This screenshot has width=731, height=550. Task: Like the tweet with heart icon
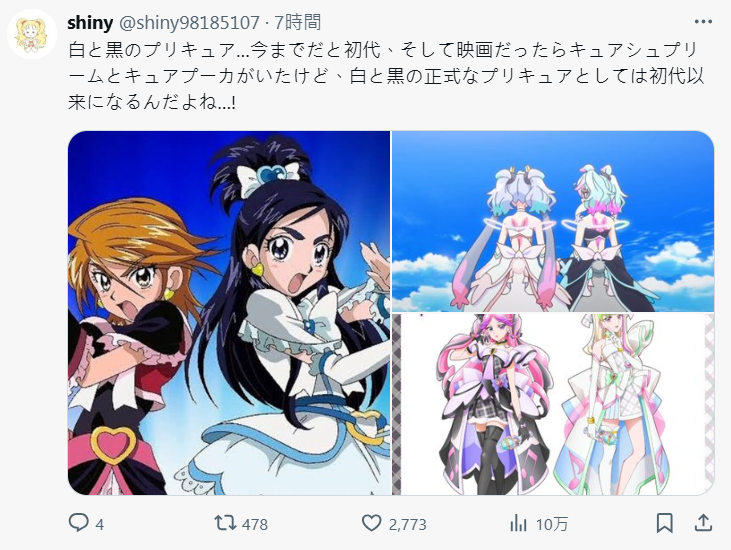[371, 523]
